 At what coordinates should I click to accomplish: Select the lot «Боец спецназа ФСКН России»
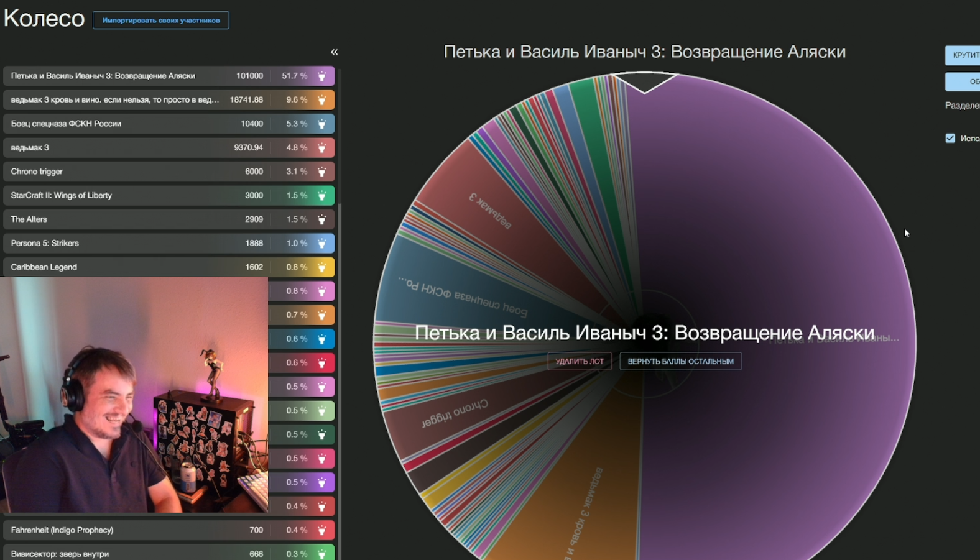(66, 124)
